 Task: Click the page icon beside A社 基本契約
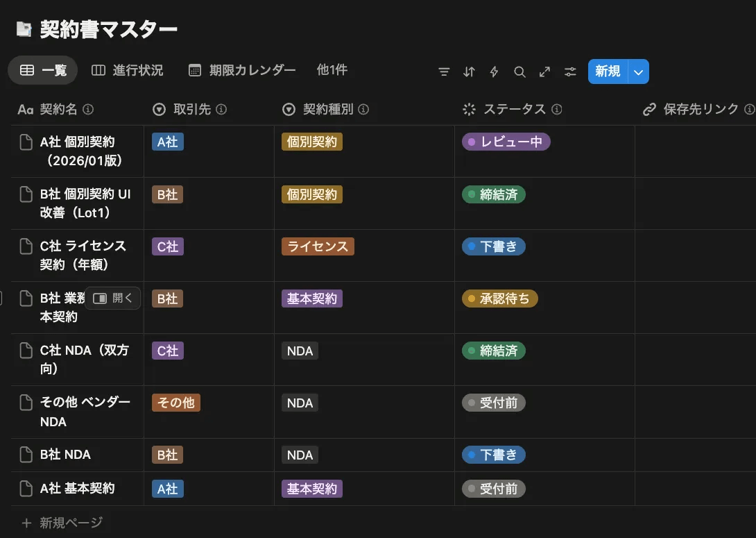click(x=26, y=489)
